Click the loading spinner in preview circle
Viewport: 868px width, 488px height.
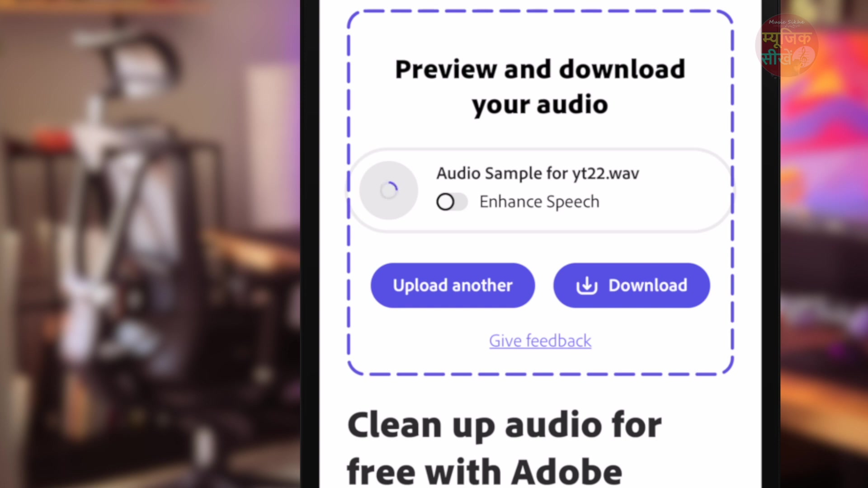click(x=389, y=190)
